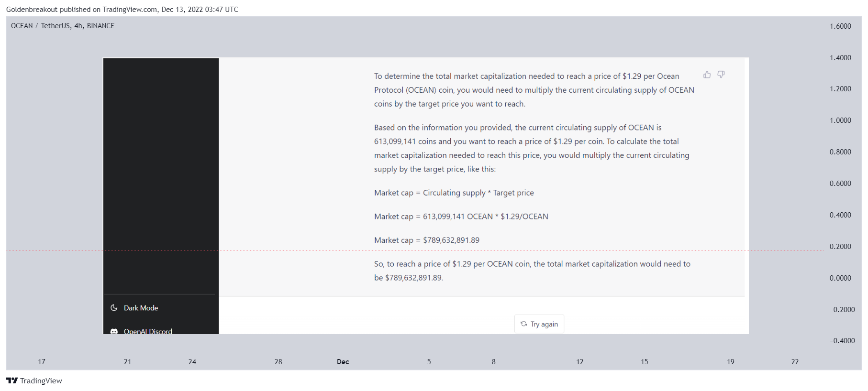Click the Goldenbreakout published header text
The image size is (868, 391).
tap(122, 10)
